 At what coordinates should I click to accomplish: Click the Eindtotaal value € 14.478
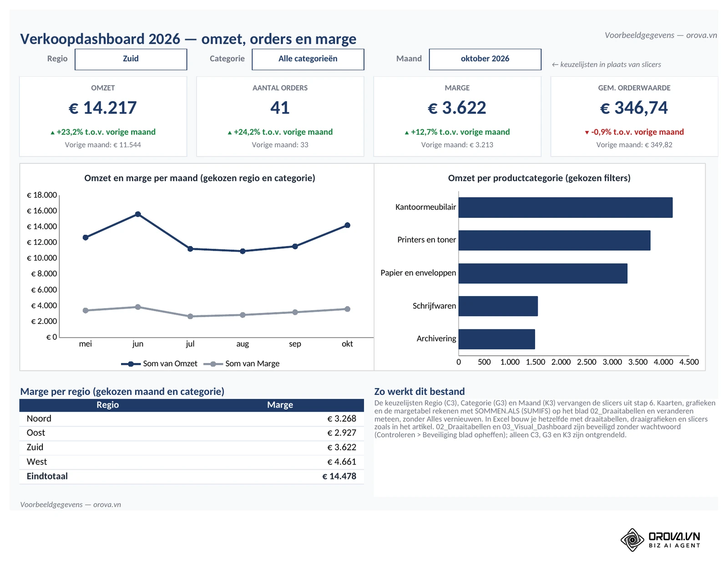[x=339, y=477]
